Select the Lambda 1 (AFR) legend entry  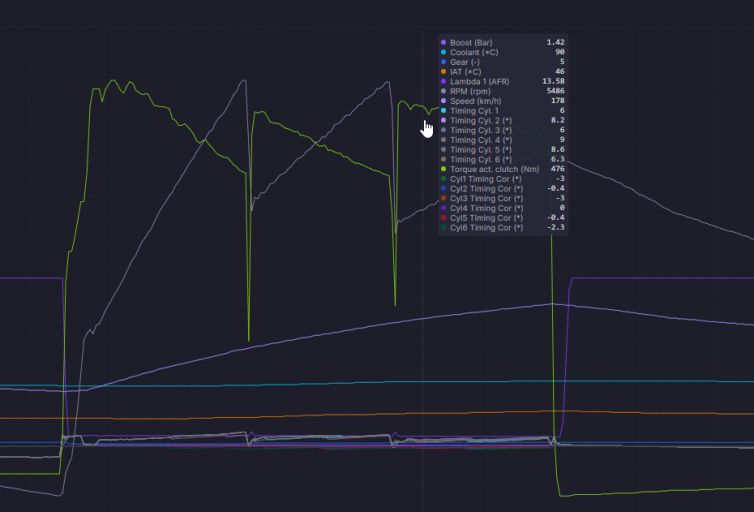coord(503,81)
